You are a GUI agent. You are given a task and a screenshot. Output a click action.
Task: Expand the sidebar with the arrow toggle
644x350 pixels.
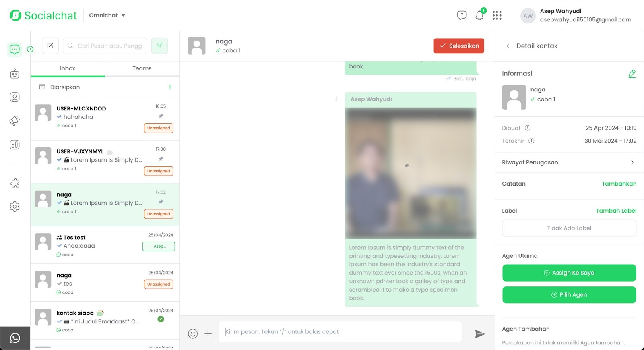30,49
